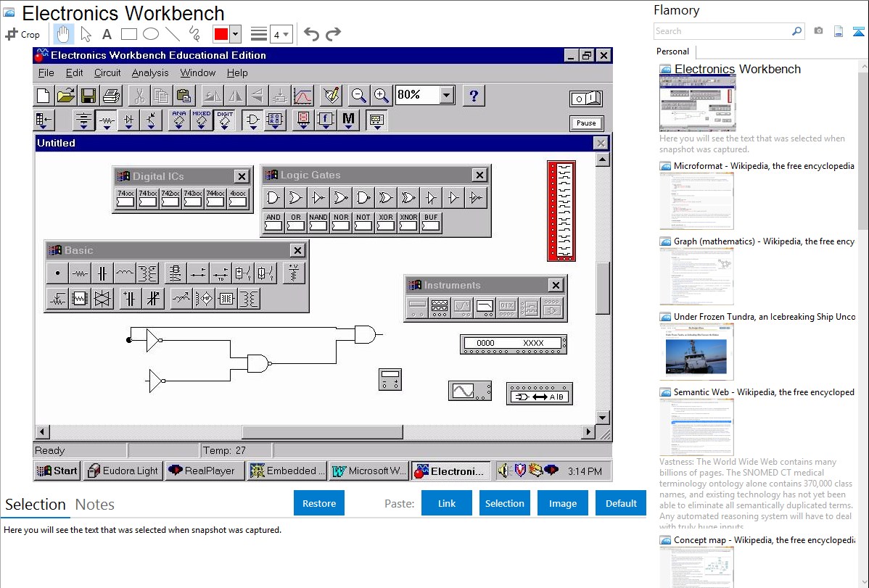The width and height of the screenshot is (869, 588).
Task: Select the AND gate box in Logic Gates
Action: [273, 223]
